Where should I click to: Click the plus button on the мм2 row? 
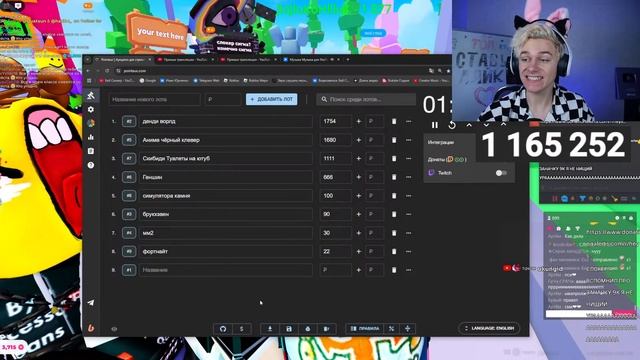click(359, 233)
